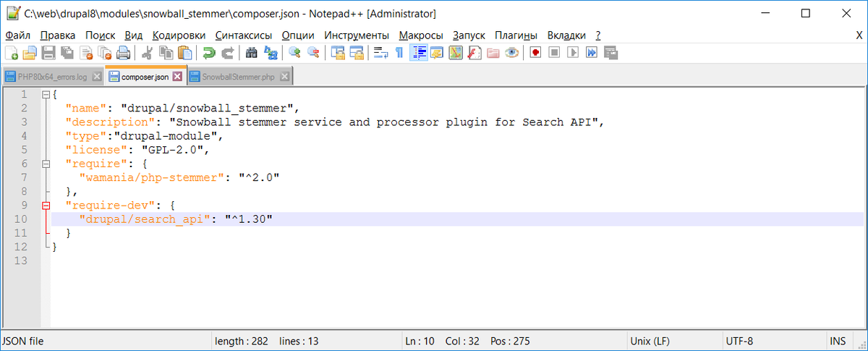The height and width of the screenshot is (351, 868).
Task: Collapse the "require-dev" block fold marker
Action: [46, 205]
